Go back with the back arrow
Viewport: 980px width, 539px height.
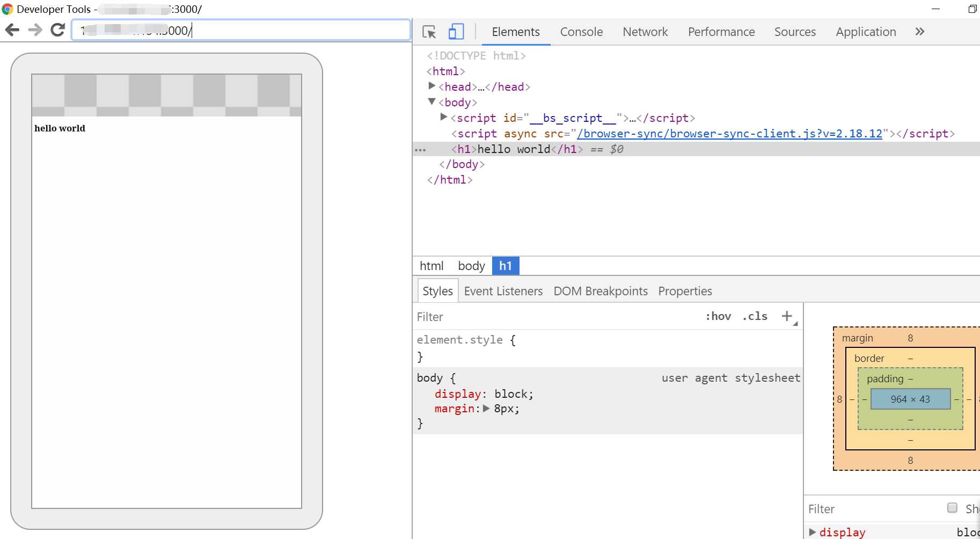(12, 30)
